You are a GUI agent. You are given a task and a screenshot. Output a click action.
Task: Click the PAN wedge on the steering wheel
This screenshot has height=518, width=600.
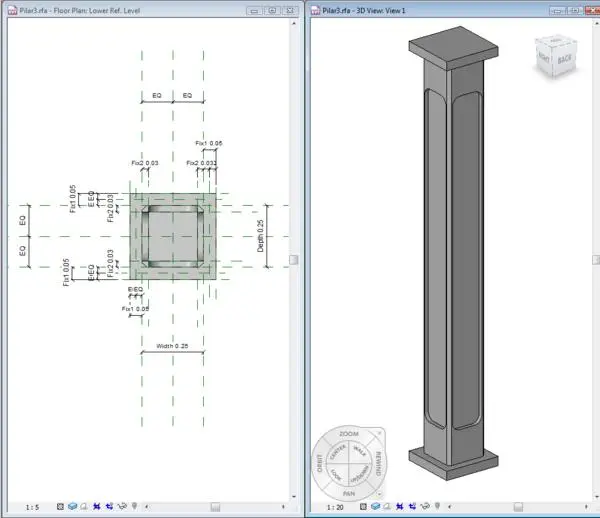[349, 494]
